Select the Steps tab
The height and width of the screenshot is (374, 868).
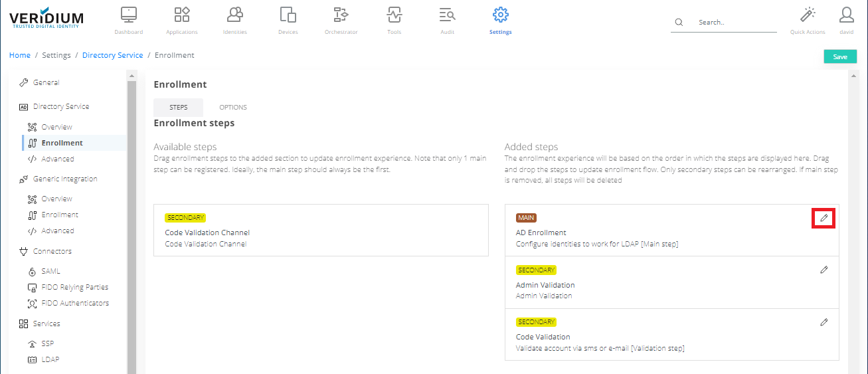tap(178, 108)
